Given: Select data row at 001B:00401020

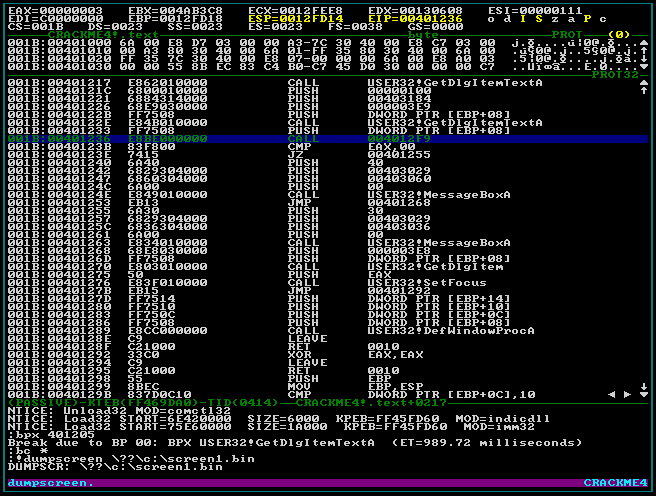Looking at the screenshot, I should pyautogui.click(x=322, y=59).
